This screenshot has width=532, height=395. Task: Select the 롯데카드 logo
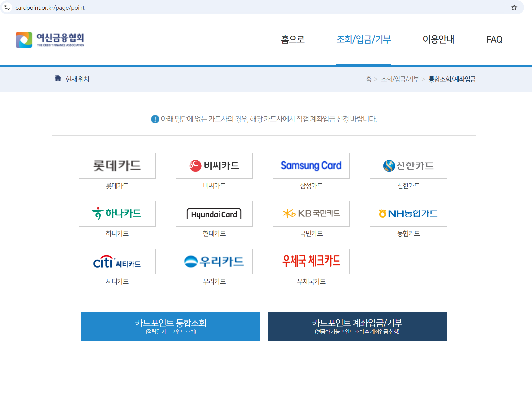117,166
